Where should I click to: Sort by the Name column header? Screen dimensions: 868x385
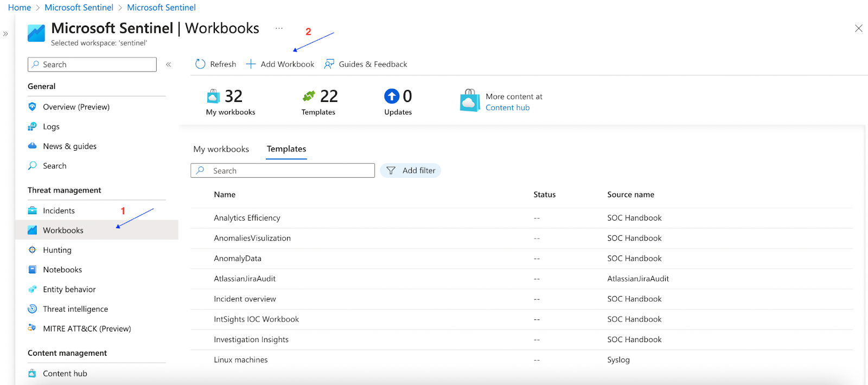(225, 194)
